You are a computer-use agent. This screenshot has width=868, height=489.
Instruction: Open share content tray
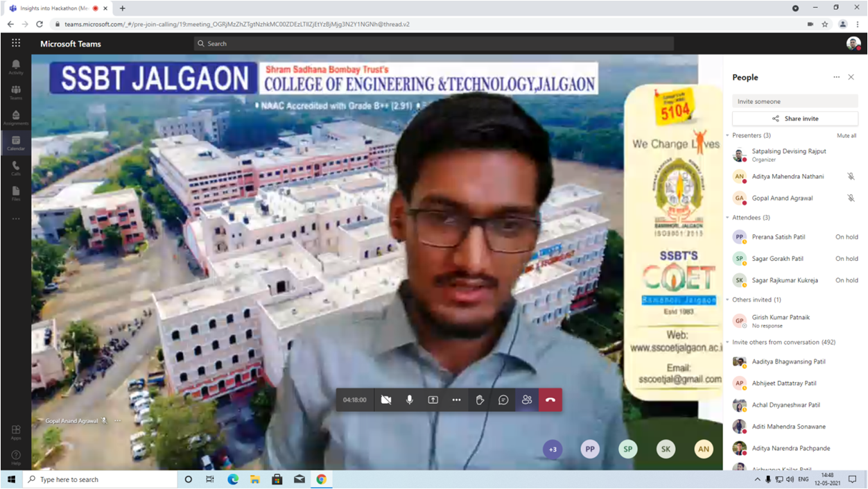click(433, 400)
